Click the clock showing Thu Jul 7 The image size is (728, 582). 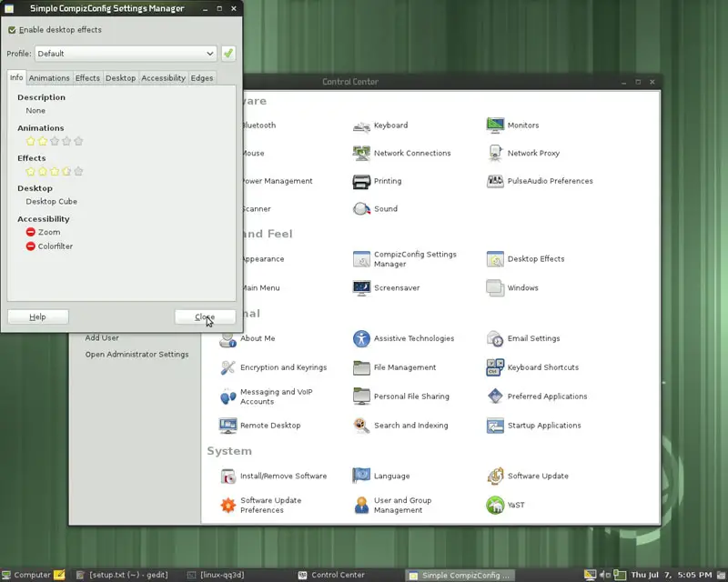(672, 575)
